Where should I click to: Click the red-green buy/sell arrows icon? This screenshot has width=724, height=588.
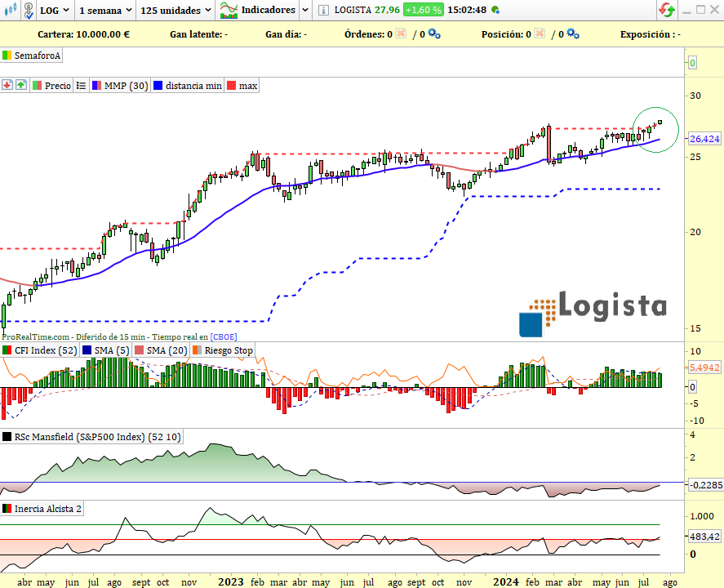tap(667, 10)
